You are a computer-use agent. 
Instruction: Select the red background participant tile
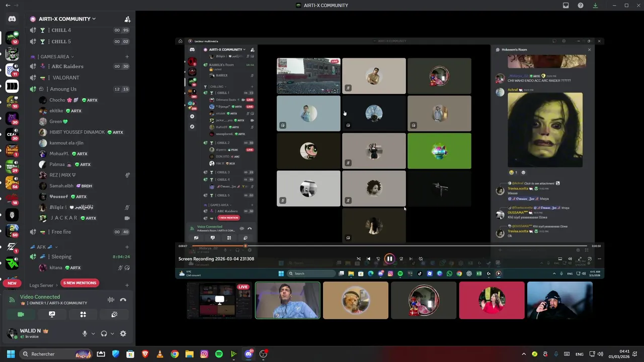[x=492, y=301]
